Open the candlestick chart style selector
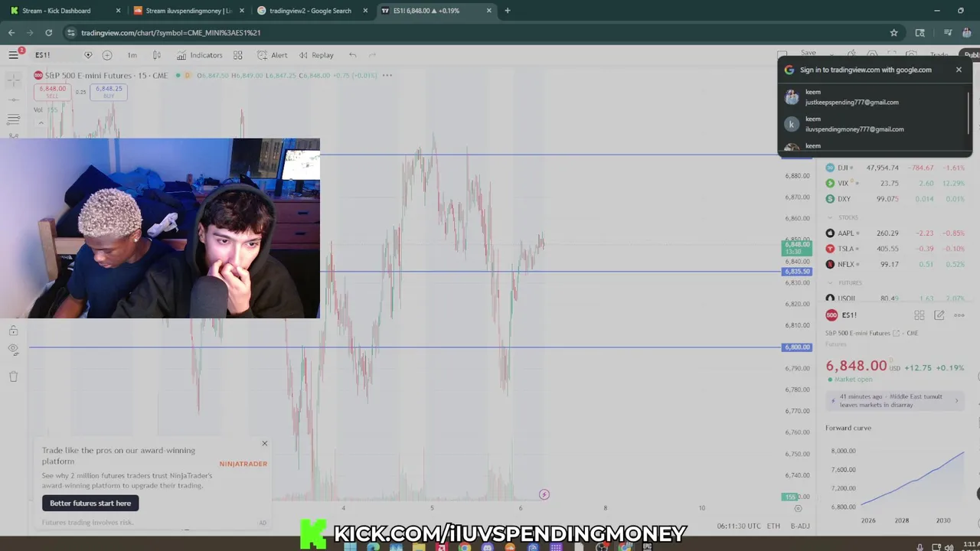This screenshot has height=551, width=980. tap(157, 55)
